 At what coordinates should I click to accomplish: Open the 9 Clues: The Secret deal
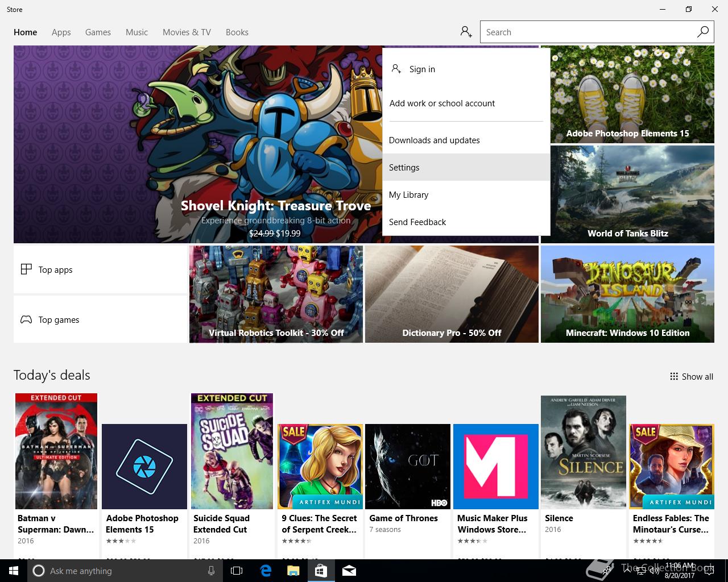[x=320, y=467]
